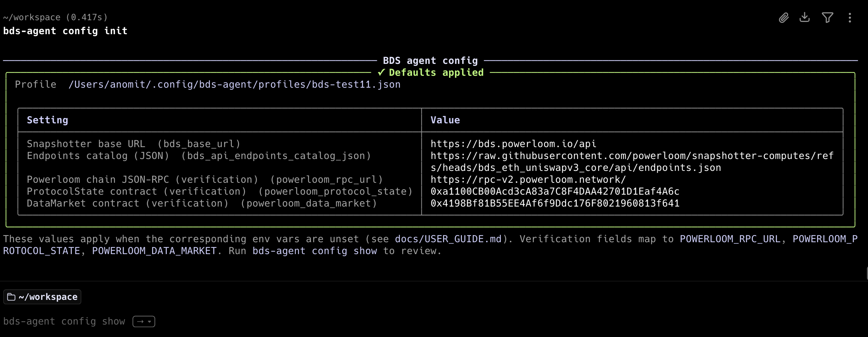Image resolution: width=868 pixels, height=337 pixels.
Task: Click the raw.githubusercontent.com endpoints URL
Action: point(632,162)
